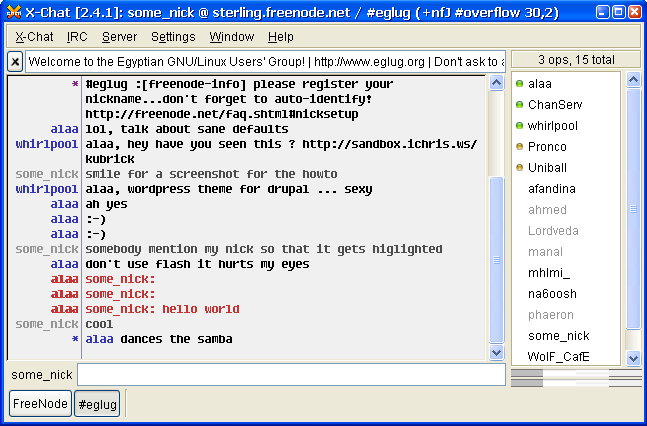Expand the Window menu
The height and width of the screenshot is (426, 647).
click(x=231, y=37)
